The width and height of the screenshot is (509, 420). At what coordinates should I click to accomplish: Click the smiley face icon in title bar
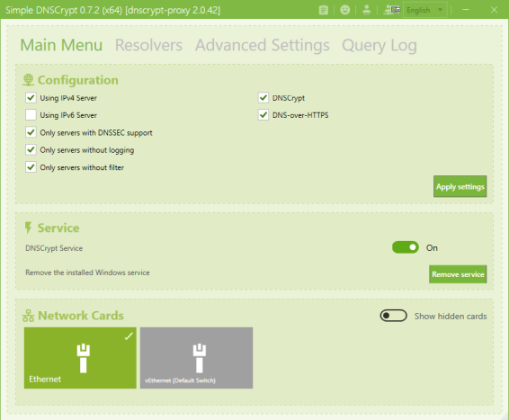(x=344, y=10)
